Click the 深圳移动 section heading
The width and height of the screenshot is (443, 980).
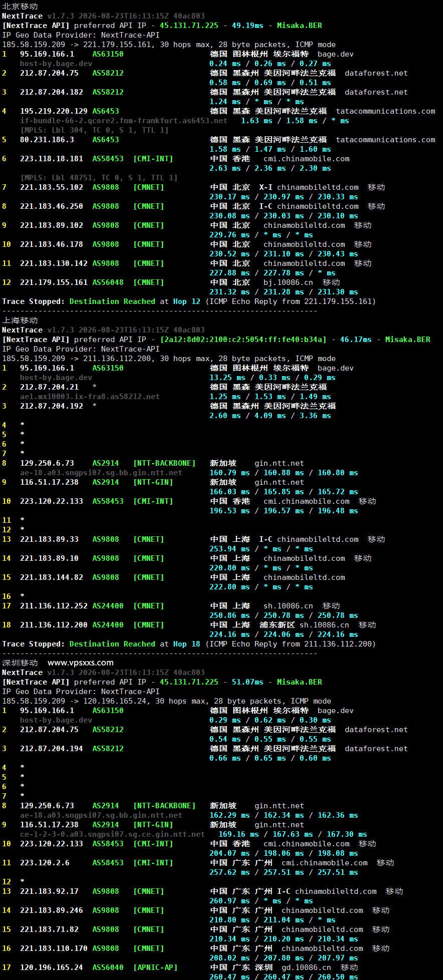tap(20, 663)
